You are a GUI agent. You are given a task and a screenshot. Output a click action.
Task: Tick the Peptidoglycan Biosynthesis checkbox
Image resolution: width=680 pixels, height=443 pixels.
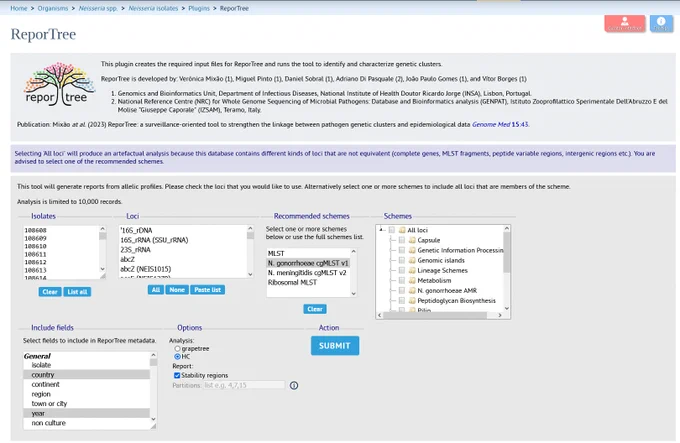tap(402, 300)
